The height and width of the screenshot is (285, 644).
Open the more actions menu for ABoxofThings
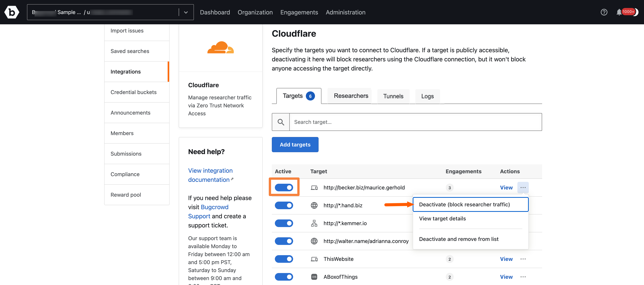[523, 277]
